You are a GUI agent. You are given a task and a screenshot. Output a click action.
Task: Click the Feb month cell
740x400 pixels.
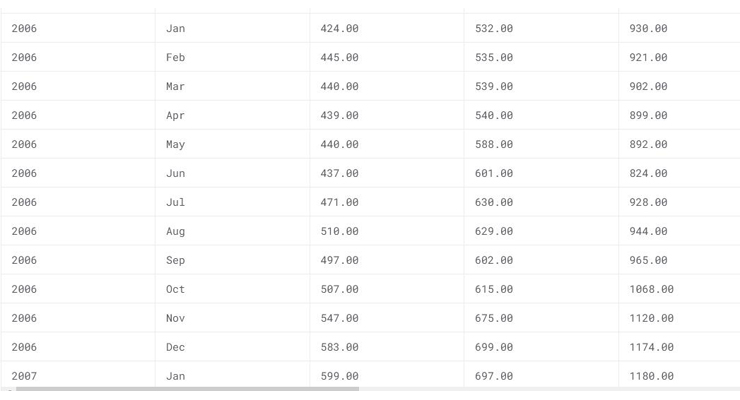point(232,58)
